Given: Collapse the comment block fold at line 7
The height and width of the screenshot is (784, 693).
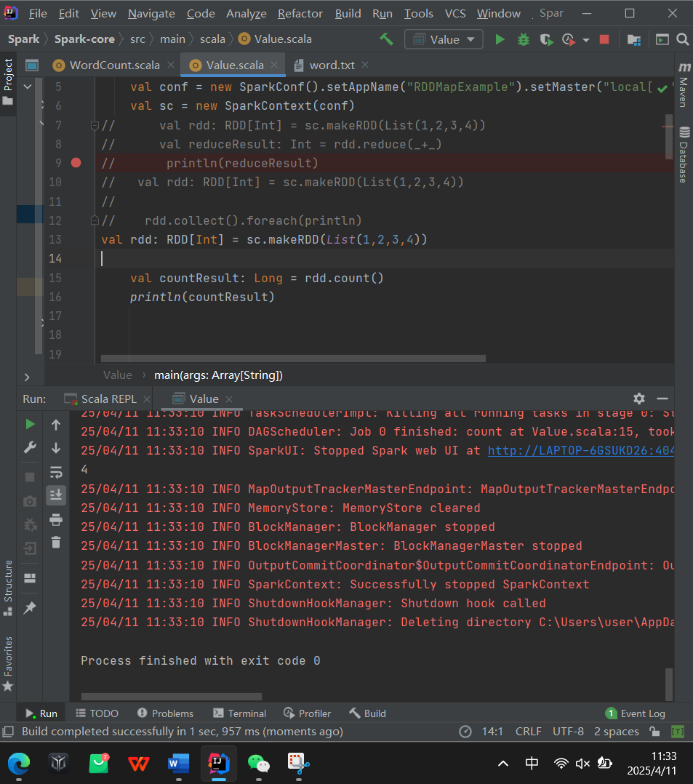Looking at the screenshot, I should [95, 125].
